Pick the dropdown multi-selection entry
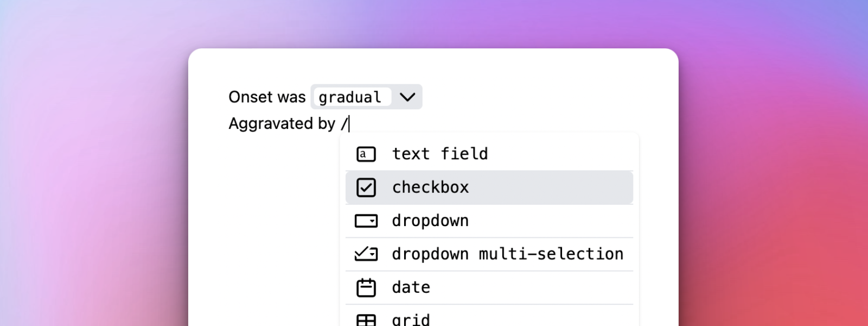The width and height of the screenshot is (868, 326). pos(507,254)
